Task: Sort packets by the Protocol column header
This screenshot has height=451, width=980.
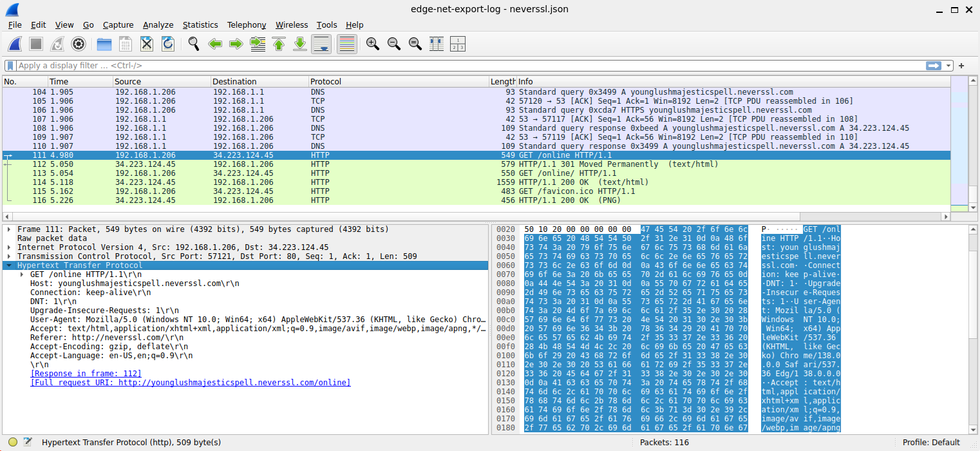Action: point(399,81)
